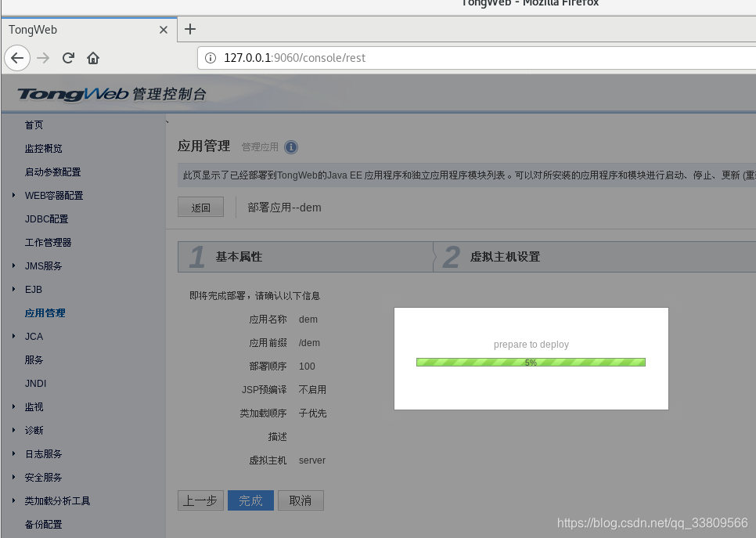The image size is (756, 538).
Task: Click the 管理应用 subtitle text
Action: click(260, 147)
